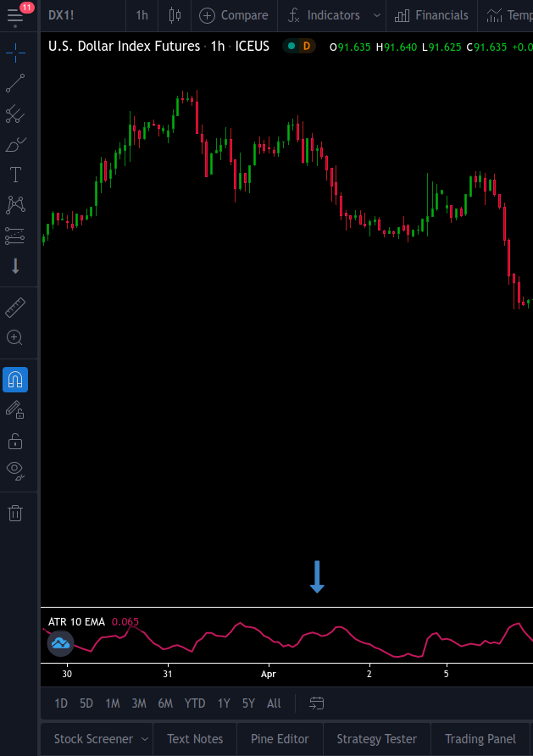The height and width of the screenshot is (756, 533).
Task: Open the Pine Editor tab
Action: pos(280,739)
